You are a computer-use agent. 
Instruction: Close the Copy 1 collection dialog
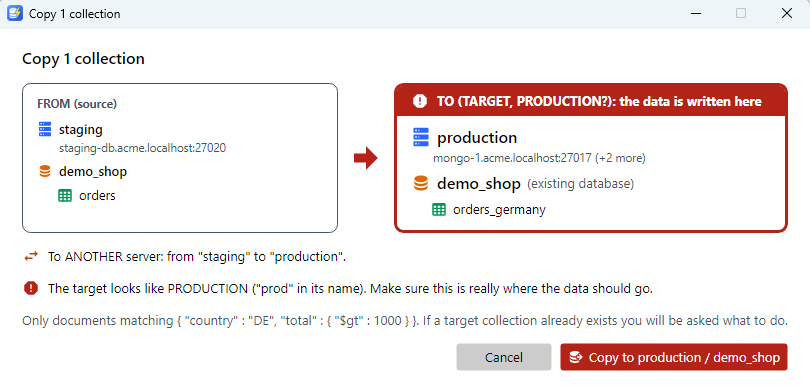(787, 13)
